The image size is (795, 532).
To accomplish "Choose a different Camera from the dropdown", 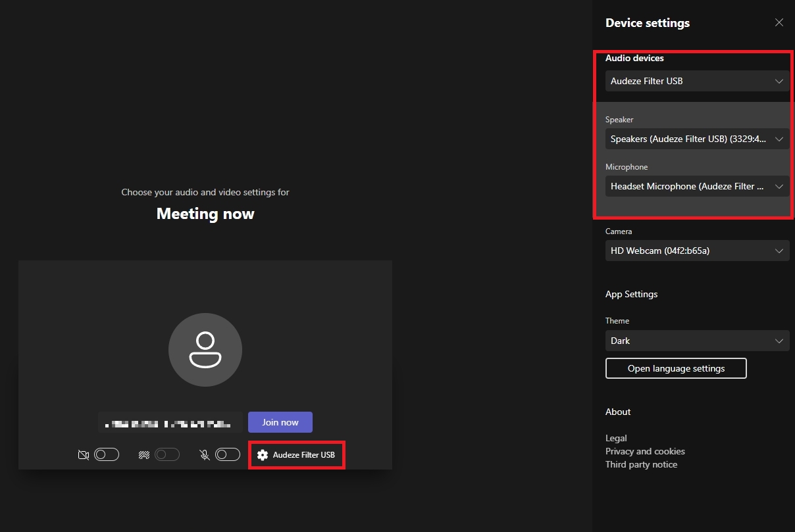I will pyautogui.click(x=698, y=251).
